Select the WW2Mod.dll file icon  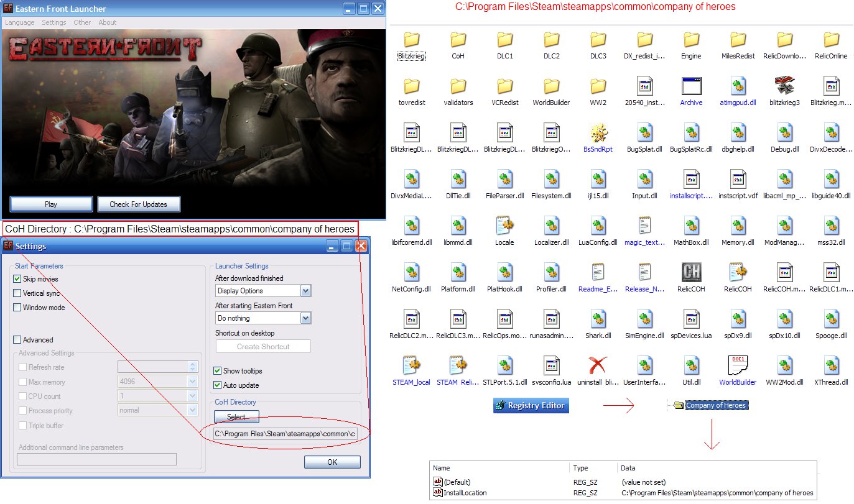tap(785, 365)
